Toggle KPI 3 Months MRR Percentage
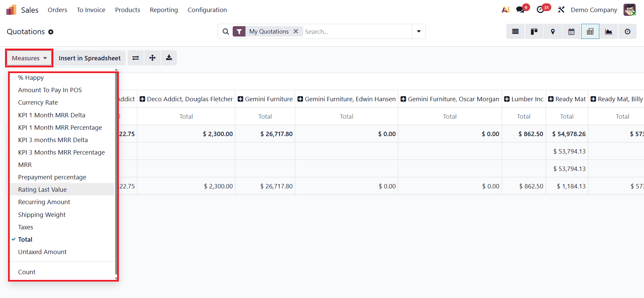The width and height of the screenshot is (644, 298). tap(62, 153)
